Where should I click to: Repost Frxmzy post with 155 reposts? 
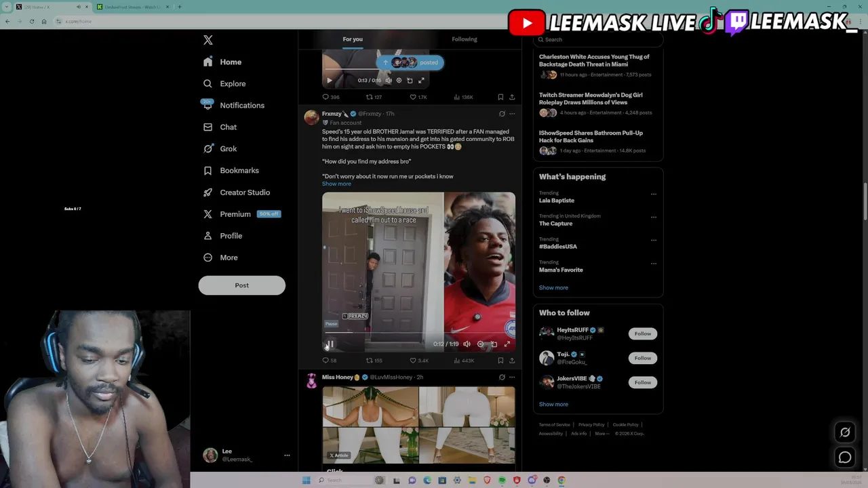coord(374,361)
